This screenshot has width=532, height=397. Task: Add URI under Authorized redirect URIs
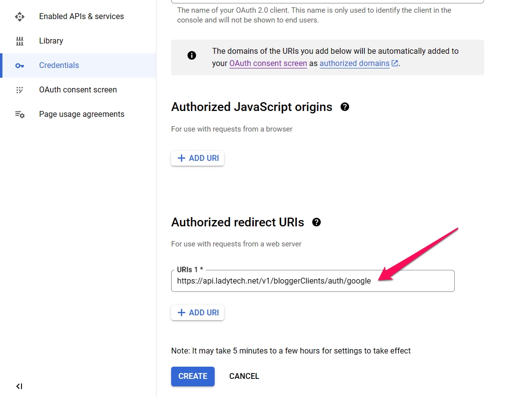pos(198,312)
